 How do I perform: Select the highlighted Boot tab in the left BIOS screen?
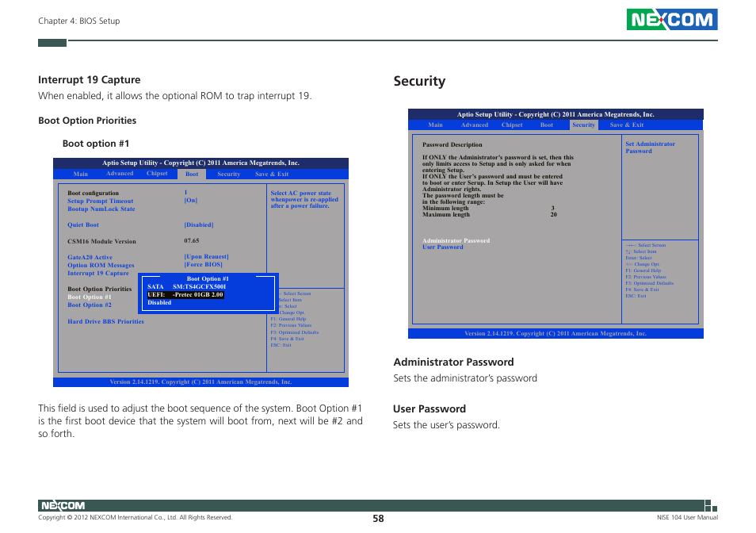192,174
